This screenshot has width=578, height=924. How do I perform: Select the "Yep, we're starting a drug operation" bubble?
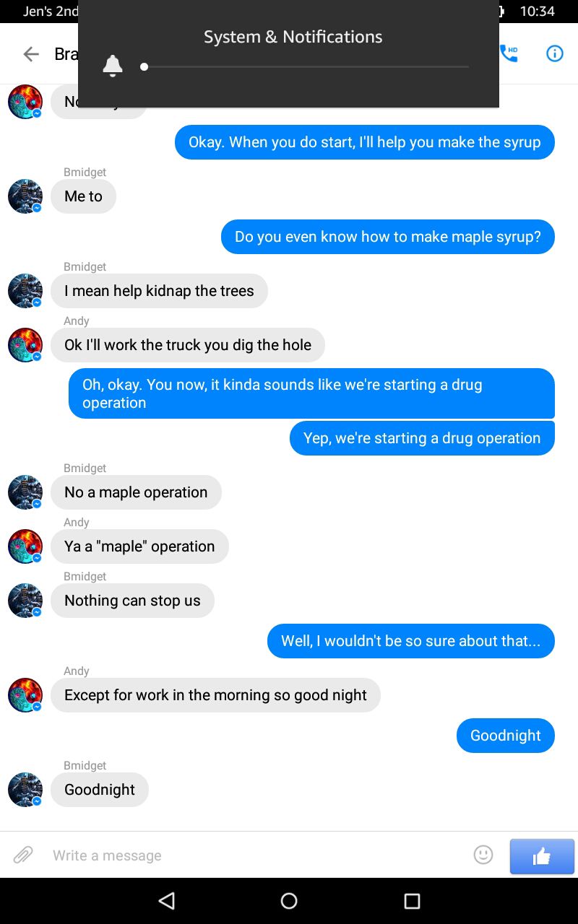pyautogui.click(x=422, y=438)
